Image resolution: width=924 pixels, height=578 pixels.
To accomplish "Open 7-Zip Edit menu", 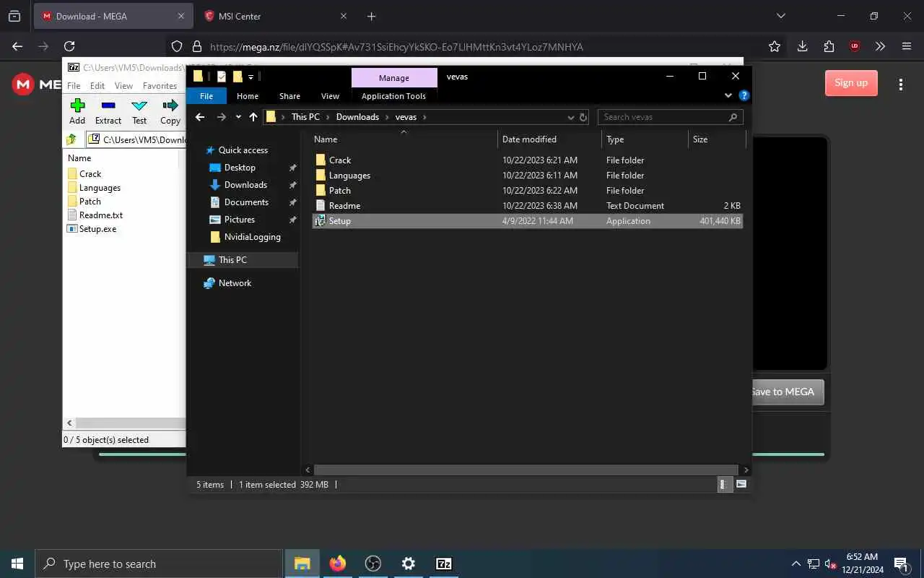I will coord(97,85).
